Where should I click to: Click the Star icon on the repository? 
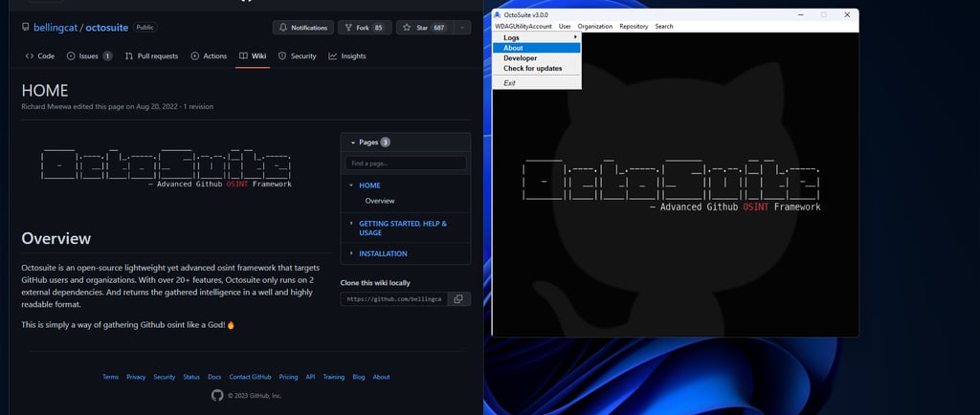(407, 28)
